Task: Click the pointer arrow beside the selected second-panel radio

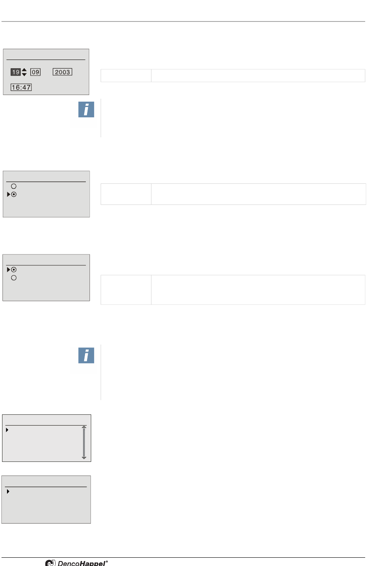Action: 9,194
